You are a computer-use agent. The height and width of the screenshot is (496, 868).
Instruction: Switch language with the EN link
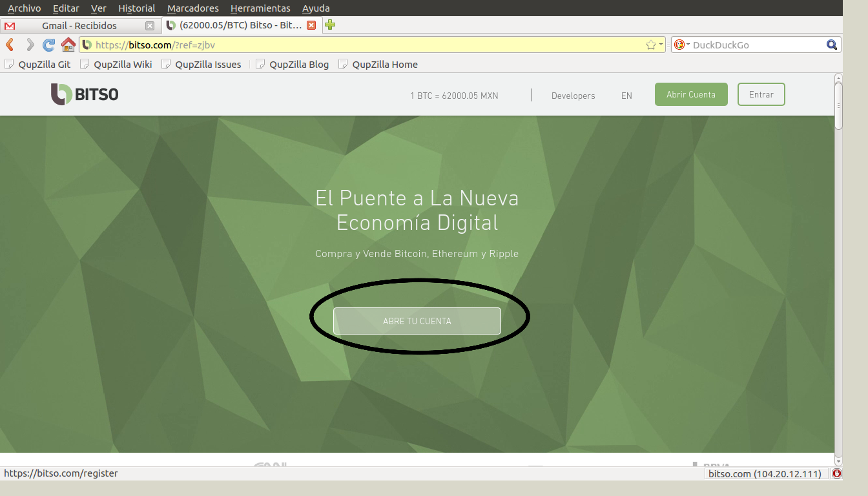(626, 96)
